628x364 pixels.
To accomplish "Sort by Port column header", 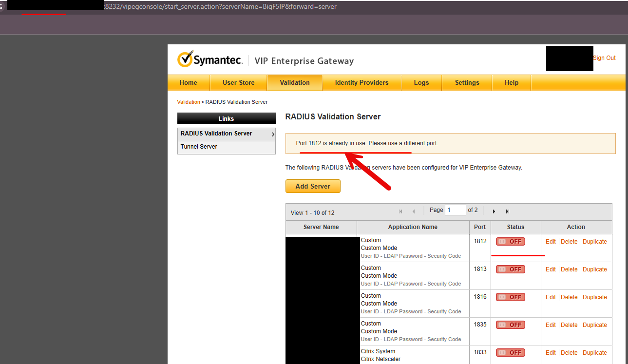I will coord(480,227).
